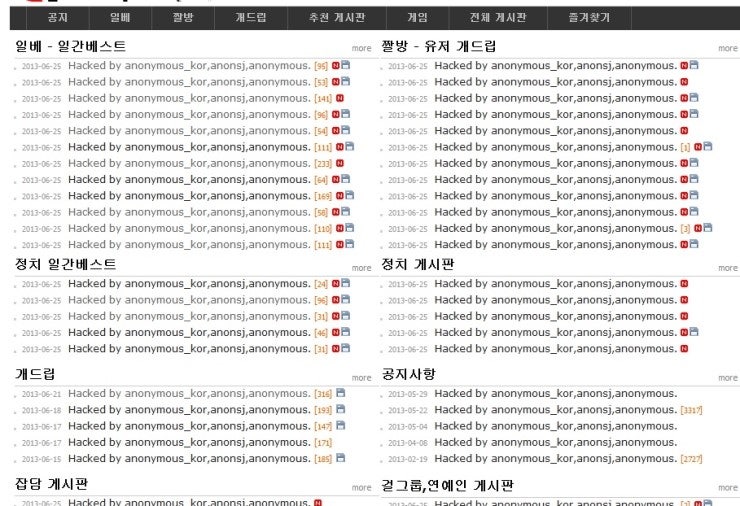740x506 pixels.
Task: Open the 'Hacked by' post with [141] comments
Action: (189, 98)
